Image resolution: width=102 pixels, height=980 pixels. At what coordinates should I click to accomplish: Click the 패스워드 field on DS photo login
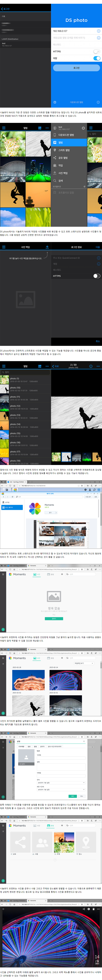[x=74, y=44]
